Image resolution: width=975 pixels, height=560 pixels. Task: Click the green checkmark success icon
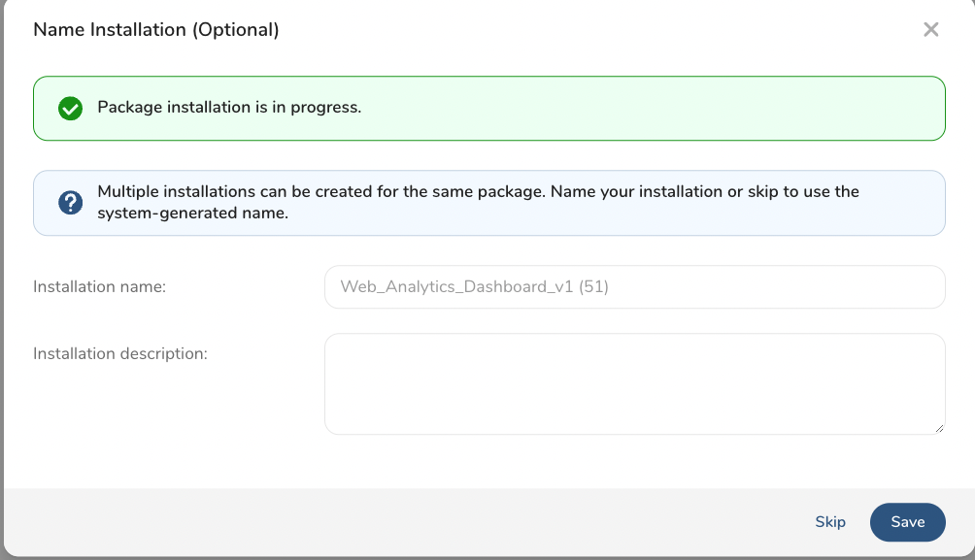[x=70, y=108]
